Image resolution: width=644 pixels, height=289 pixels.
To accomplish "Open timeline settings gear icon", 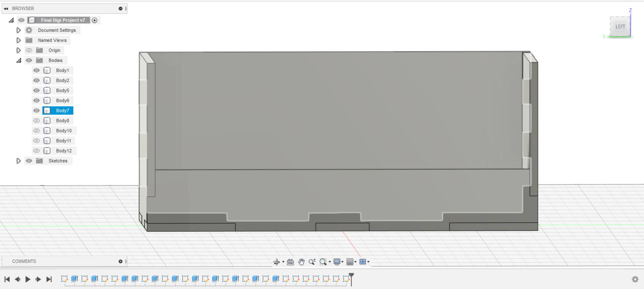I will (x=635, y=279).
